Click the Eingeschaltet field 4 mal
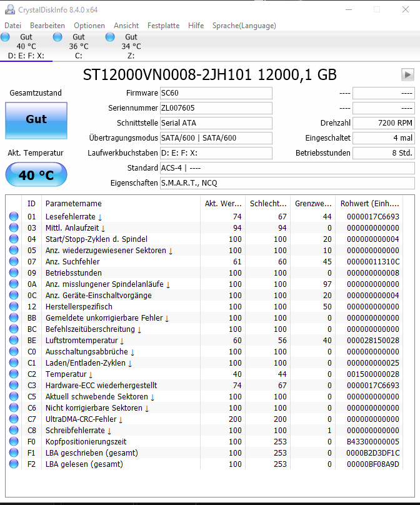 (384, 138)
